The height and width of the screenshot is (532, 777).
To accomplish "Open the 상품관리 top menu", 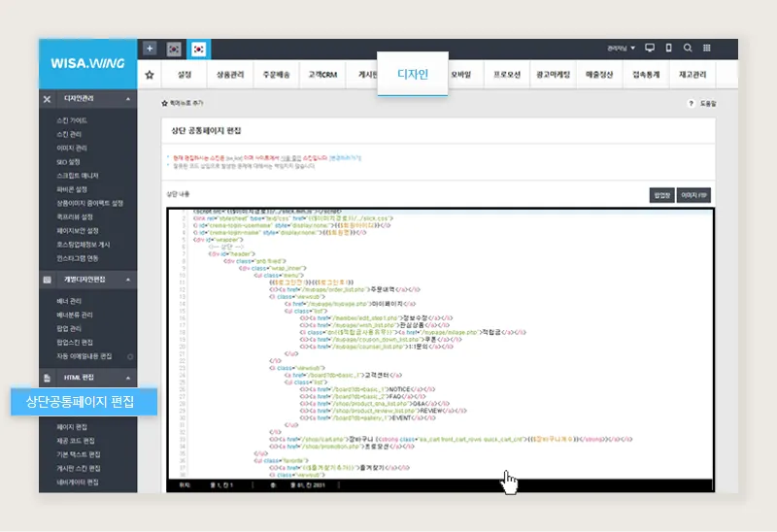I will pyautogui.click(x=230, y=75).
